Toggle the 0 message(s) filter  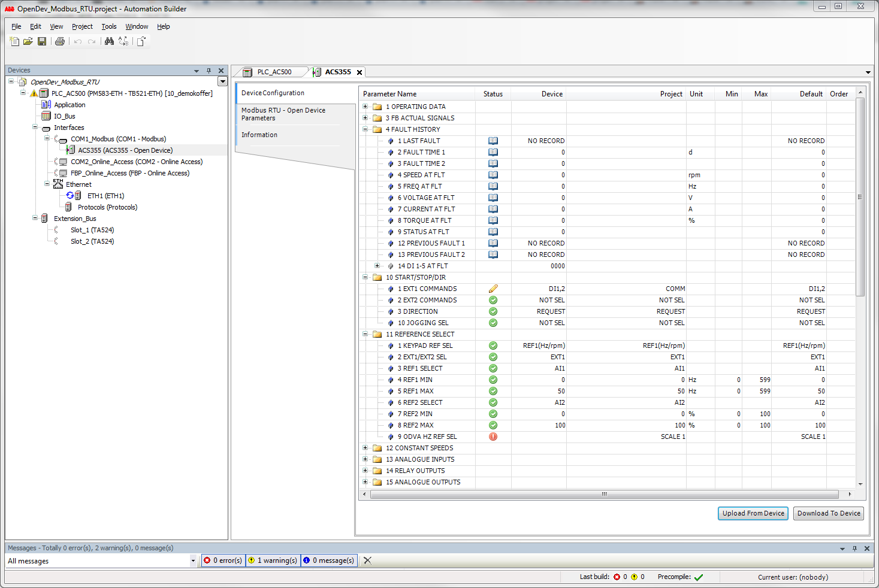[x=329, y=560]
